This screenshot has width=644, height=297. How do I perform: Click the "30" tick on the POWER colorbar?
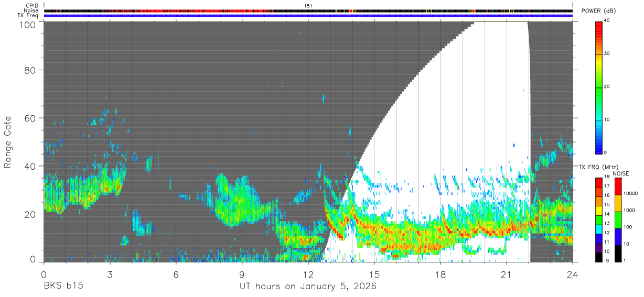click(607, 54)
